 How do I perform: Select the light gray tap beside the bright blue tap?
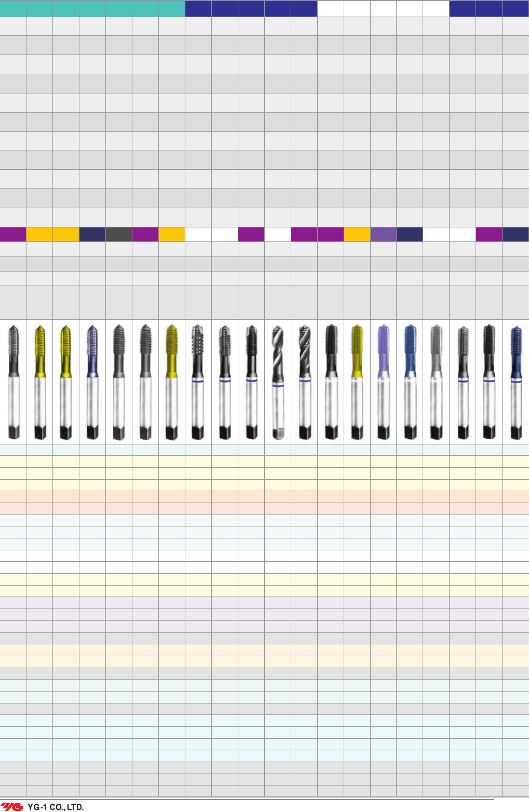(437, 382)
